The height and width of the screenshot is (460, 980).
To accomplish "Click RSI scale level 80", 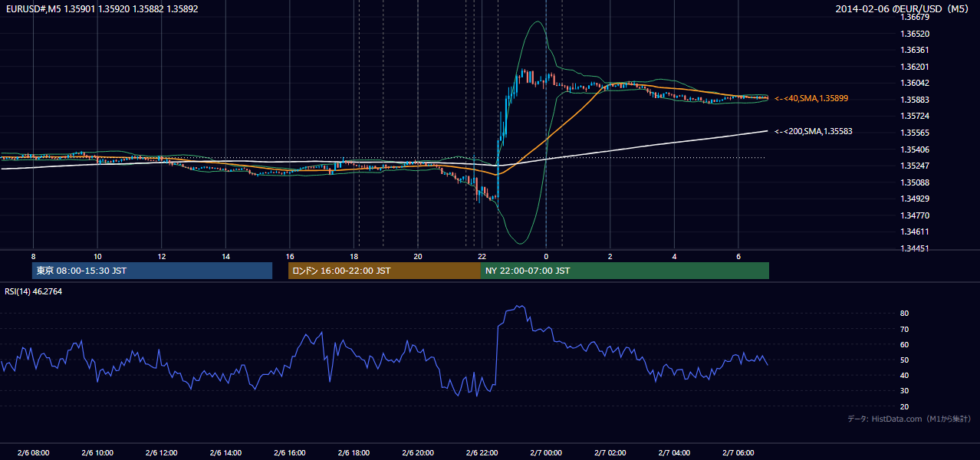I will (x=905, y=314).
